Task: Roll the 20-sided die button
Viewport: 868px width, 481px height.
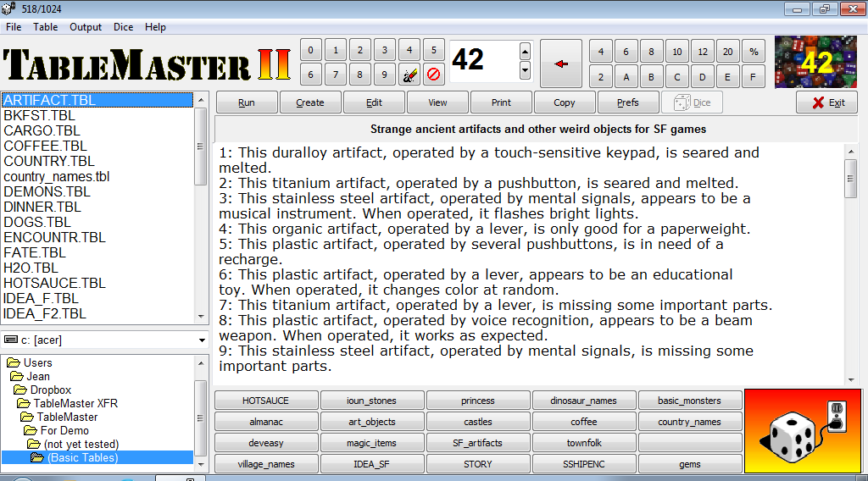Action: 727,52
